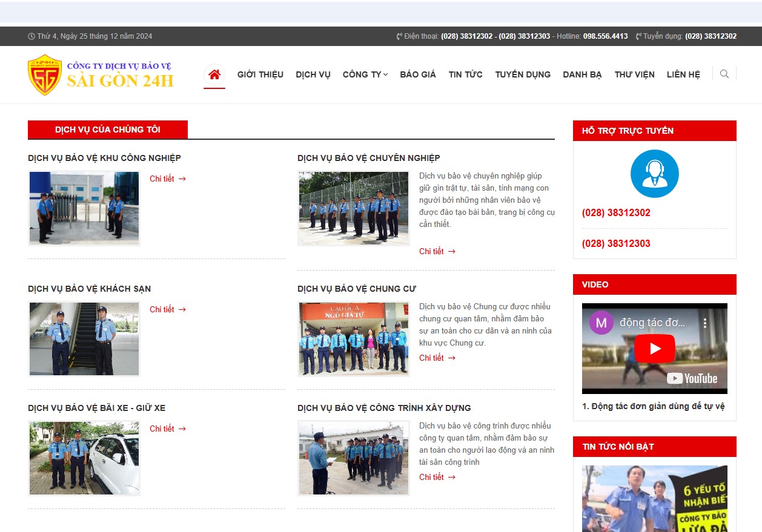Click Chi tiết under bảo vệ chung cư
Viewport: 762px width, 532px height.
[x=437, y=358]
